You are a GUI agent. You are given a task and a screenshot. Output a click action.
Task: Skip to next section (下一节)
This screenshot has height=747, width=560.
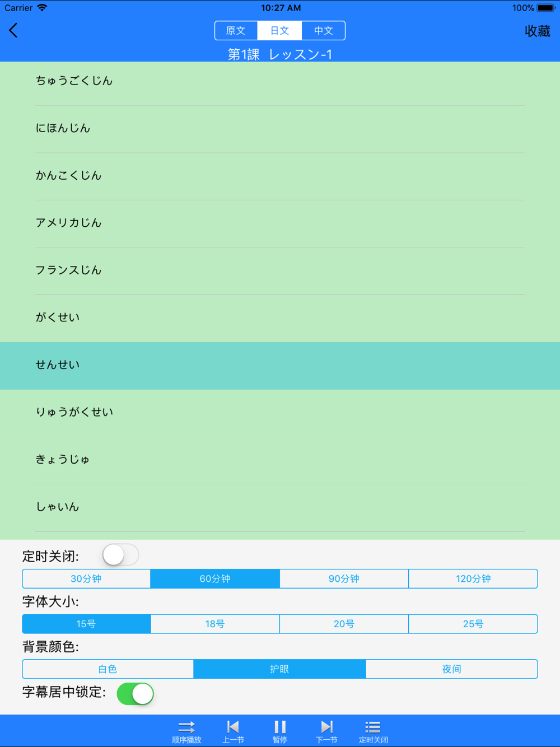pyautogui.click(x=326, y=731)
